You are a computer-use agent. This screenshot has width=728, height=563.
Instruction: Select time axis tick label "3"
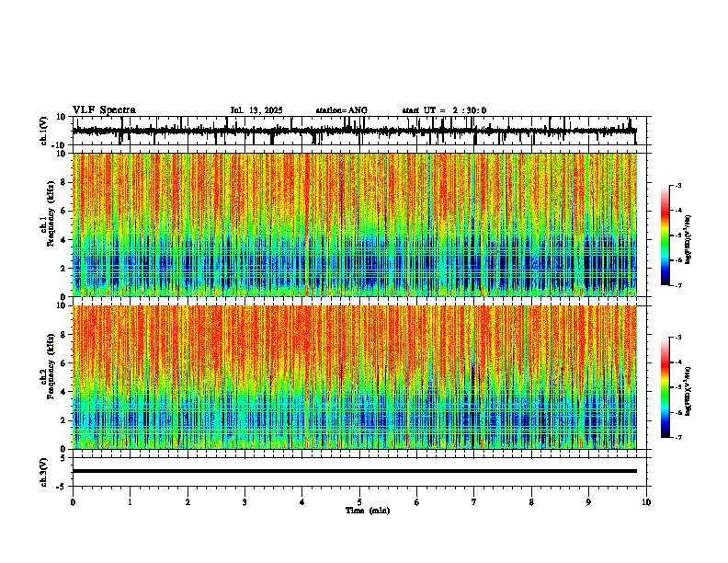[245, 502]
